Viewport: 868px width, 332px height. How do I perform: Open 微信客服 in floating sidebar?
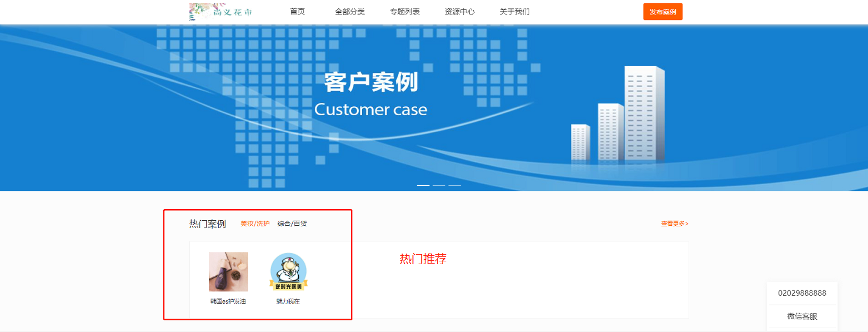pos(802,316)
